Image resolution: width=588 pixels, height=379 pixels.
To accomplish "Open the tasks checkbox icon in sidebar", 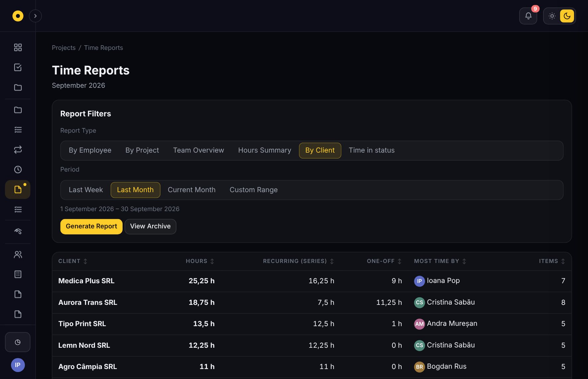I will (x=18, y=67).
